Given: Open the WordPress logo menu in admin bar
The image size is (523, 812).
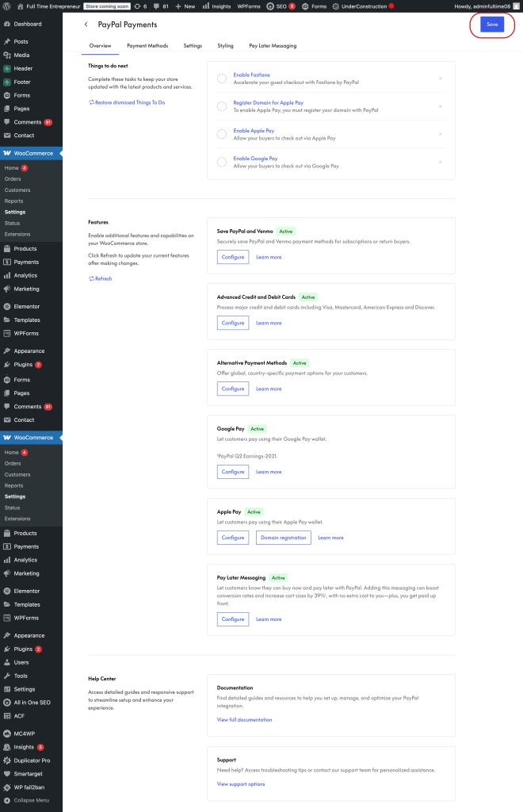Looking at the screenshot, I should 6,6.
